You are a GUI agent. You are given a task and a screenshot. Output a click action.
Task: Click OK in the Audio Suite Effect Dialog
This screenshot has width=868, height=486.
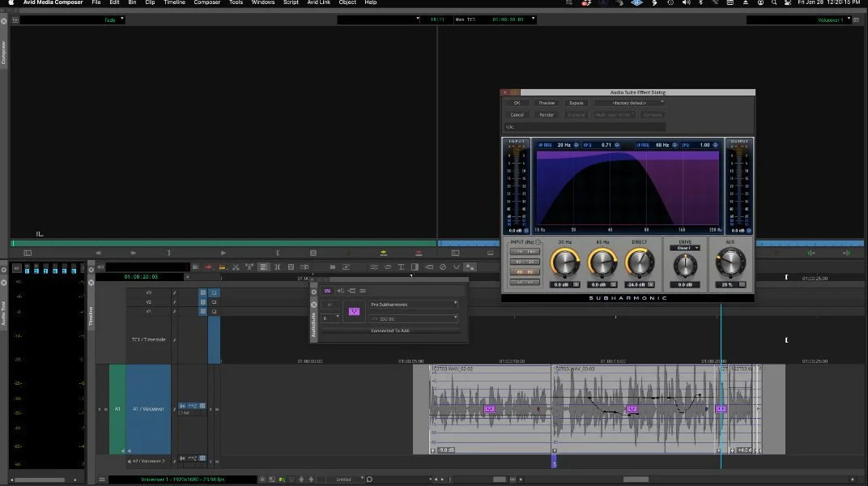tap(517, 103)
